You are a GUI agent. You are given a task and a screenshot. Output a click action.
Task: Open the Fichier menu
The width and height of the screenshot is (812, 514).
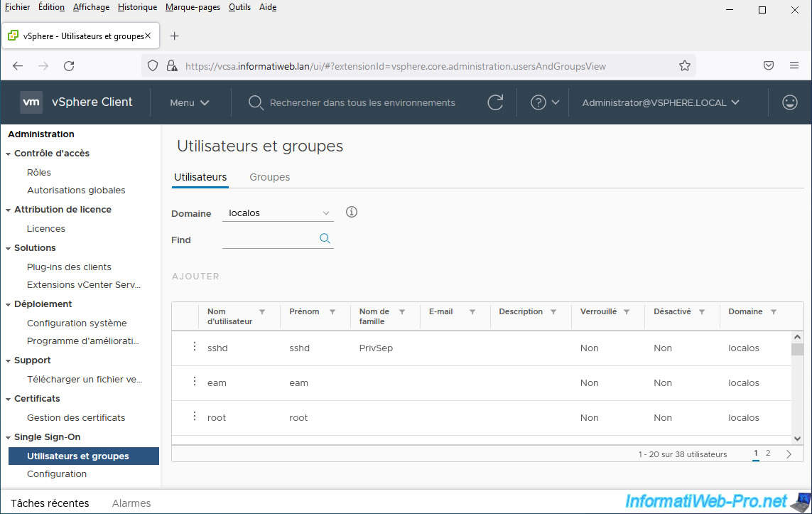[17, 7]
